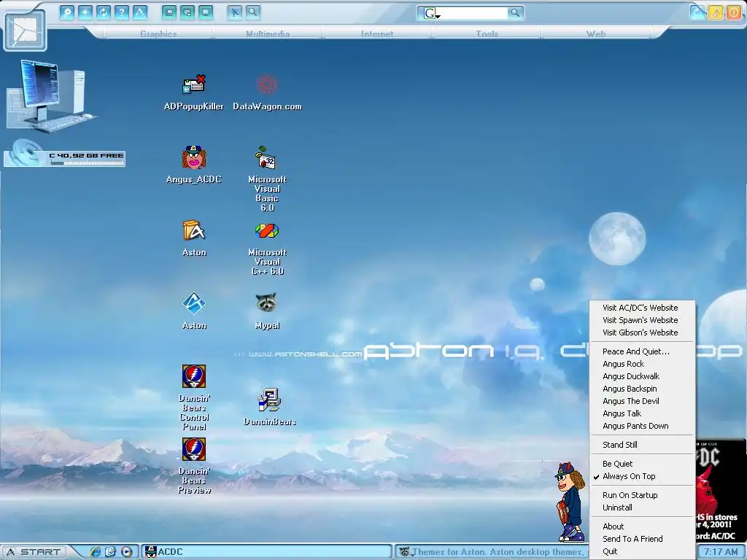Screen dimensions: 747x560
Task: Choose Visit Spawn's Website
Action: [642, 320]
